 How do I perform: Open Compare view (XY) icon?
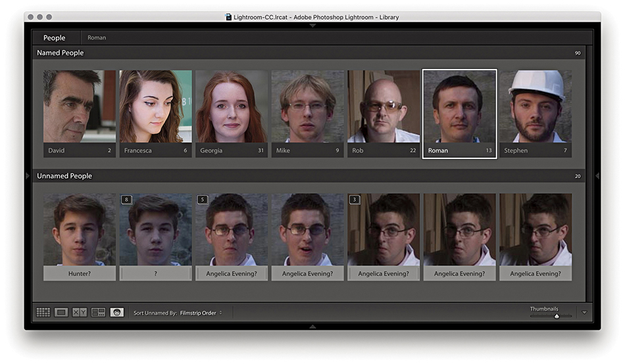click(x=80, y=313)
